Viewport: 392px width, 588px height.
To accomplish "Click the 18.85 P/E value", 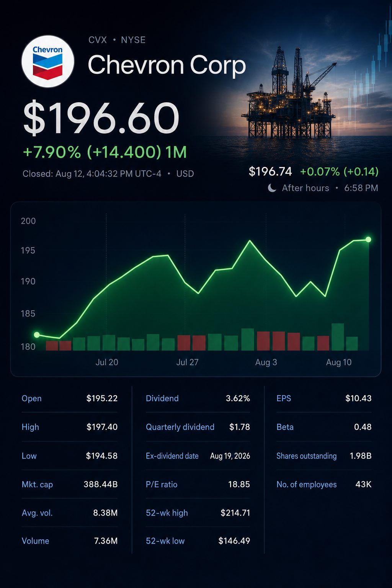I will (x=239, y=484).
